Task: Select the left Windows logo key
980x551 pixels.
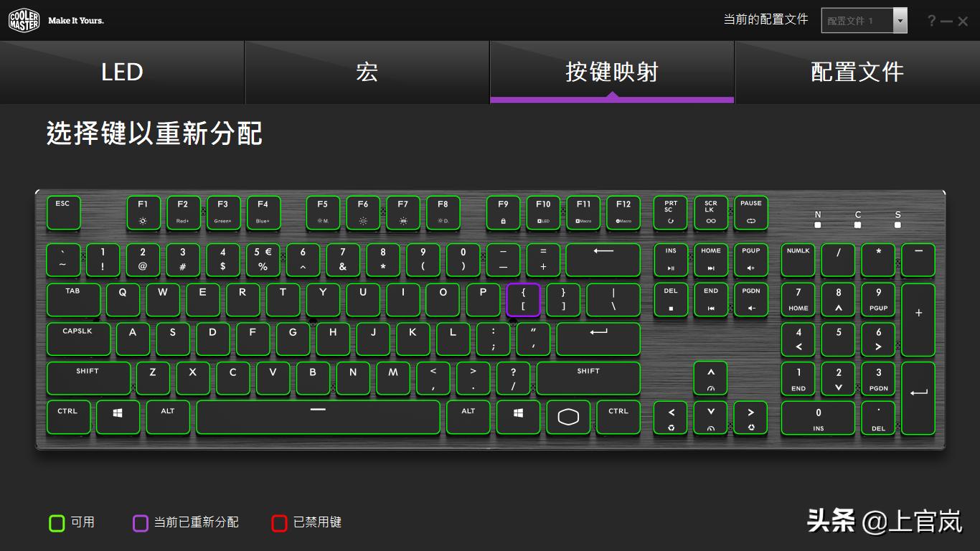Action: coord(118,418)
